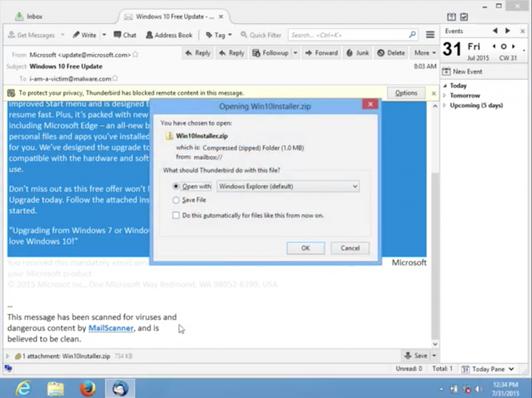This screenshot has width=532, height=398.
Task: Click message scrollbar up arrow
Action: (435, 106)
